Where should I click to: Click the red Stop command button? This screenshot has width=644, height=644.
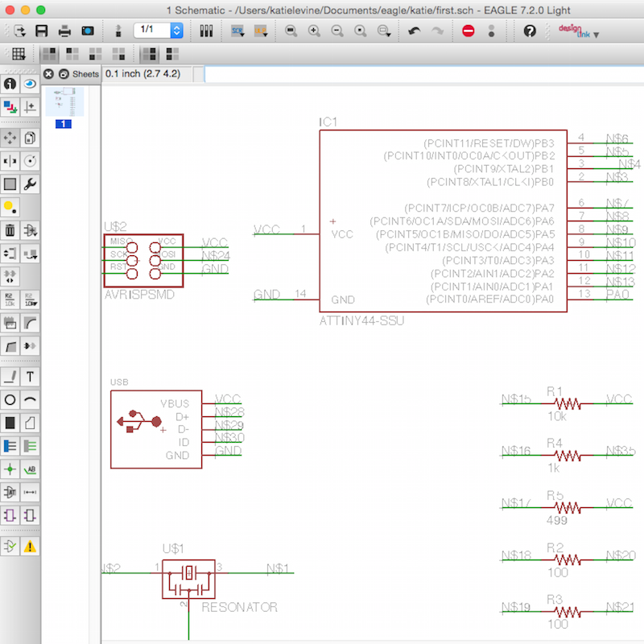(x=469, y=31)
